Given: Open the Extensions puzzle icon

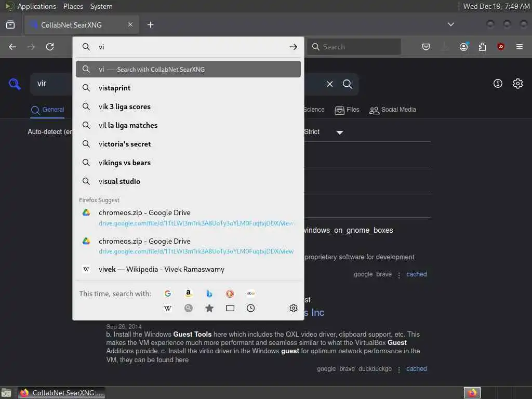Looking at the screenshot, I should coord(482,47).
